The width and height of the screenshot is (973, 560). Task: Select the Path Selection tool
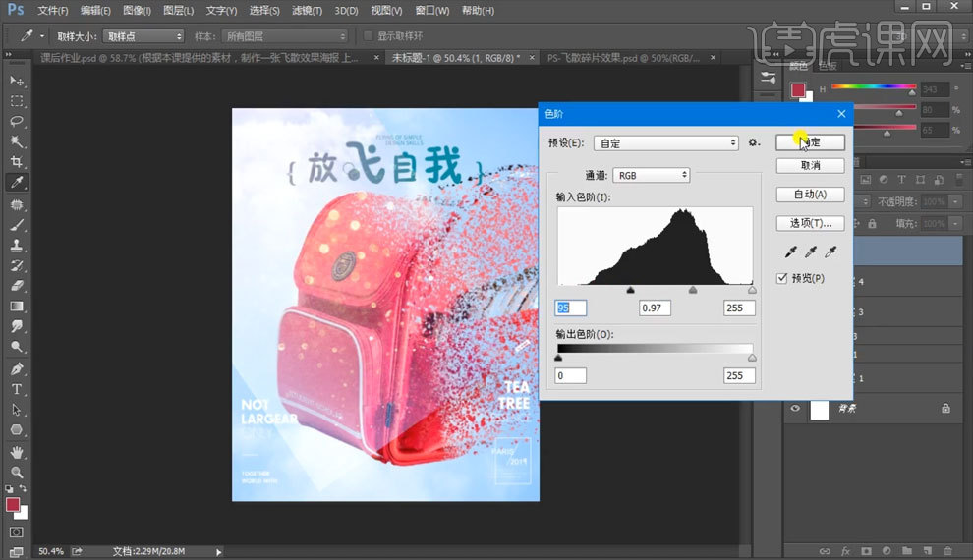pyautogui.click(x=17, y=410)
